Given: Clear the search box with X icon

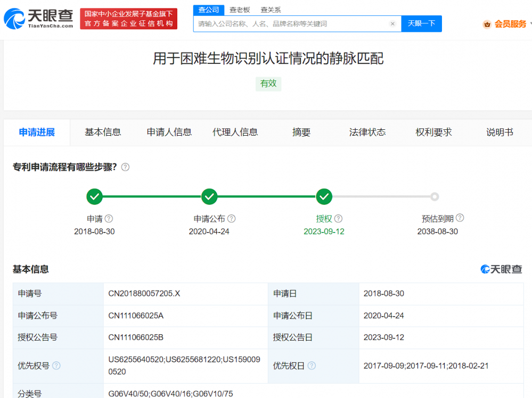Looking at the screenshot, I should pos(392,24).
